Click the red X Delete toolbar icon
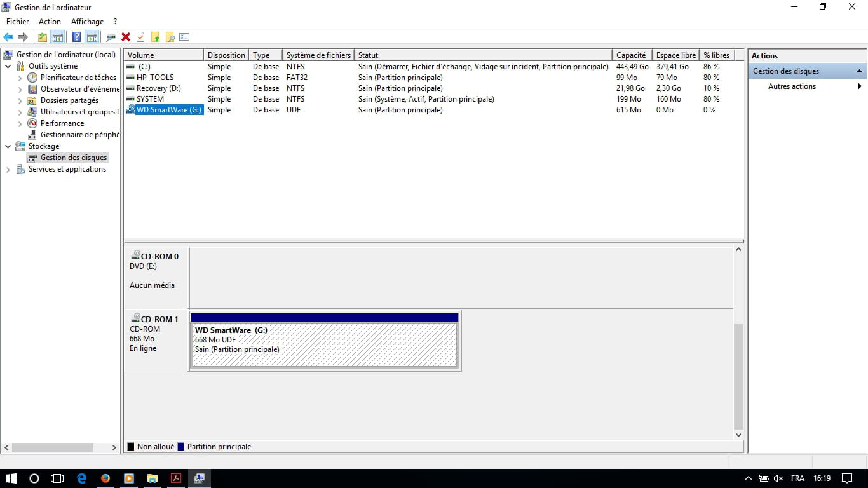868x488 pixels. (126, 37)
